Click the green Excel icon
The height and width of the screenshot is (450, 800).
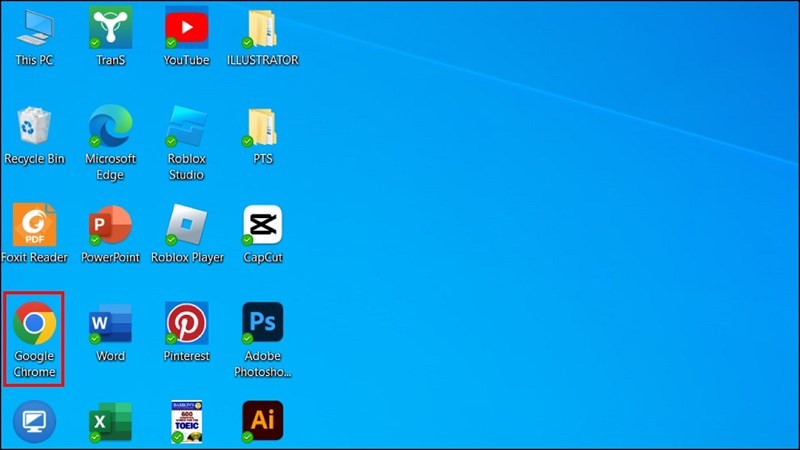[110, 421]
